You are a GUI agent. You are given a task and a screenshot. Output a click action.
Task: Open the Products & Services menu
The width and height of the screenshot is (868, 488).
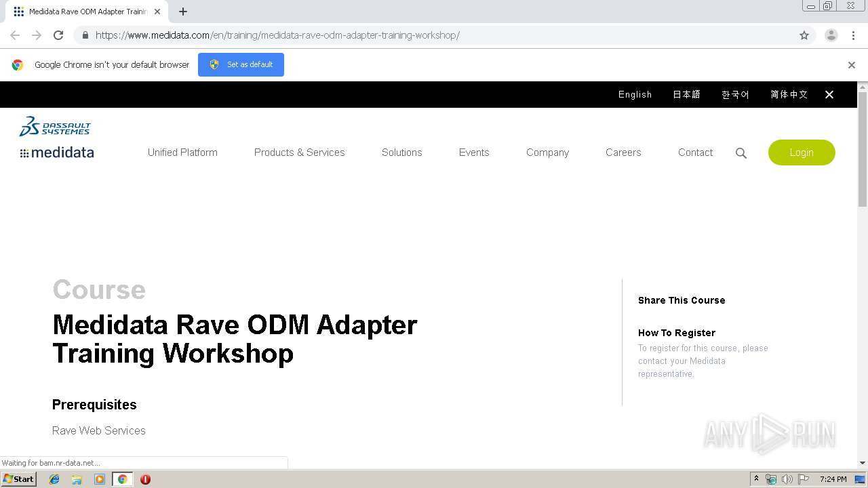[x=299, y=152]
